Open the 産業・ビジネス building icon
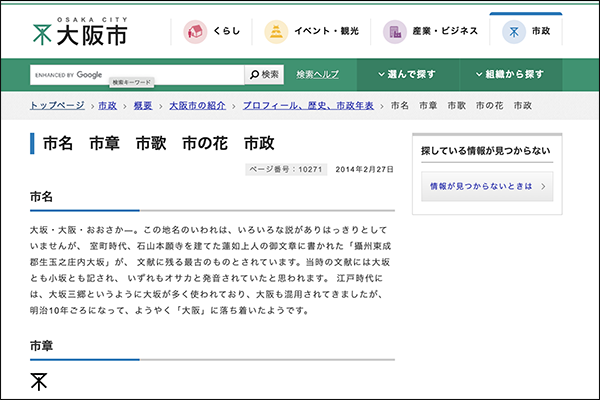The image size is (600, 400). [395, 32]
